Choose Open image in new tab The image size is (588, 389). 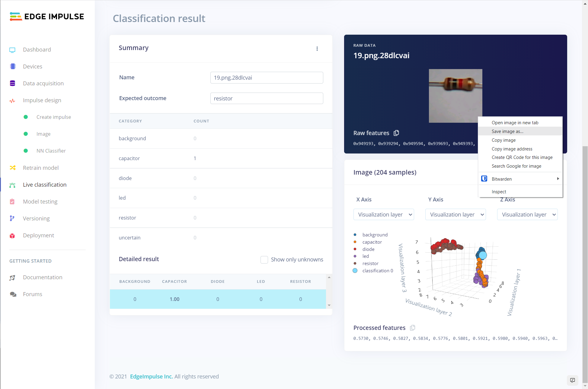(520, 122)
